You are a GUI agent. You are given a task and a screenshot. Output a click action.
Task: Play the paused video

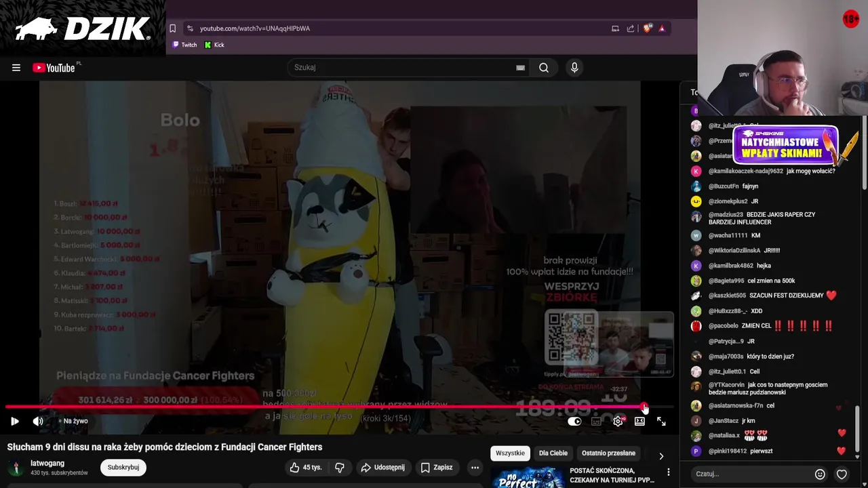tap(15, 421)
